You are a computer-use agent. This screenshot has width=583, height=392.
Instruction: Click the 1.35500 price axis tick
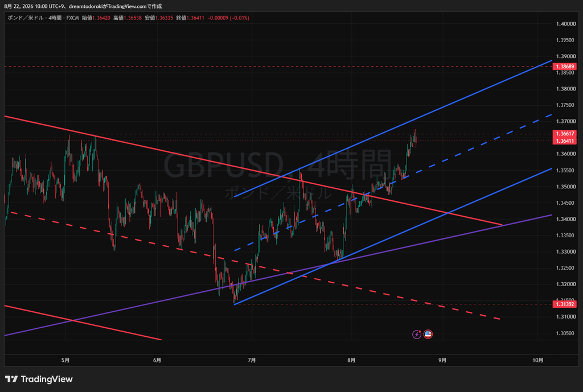point(566,171)
